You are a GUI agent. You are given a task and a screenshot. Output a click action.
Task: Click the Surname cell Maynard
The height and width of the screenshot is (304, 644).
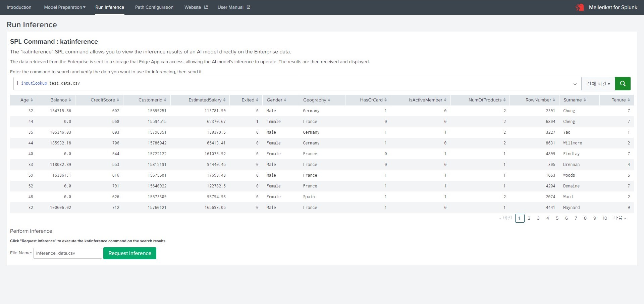point(571,208)
